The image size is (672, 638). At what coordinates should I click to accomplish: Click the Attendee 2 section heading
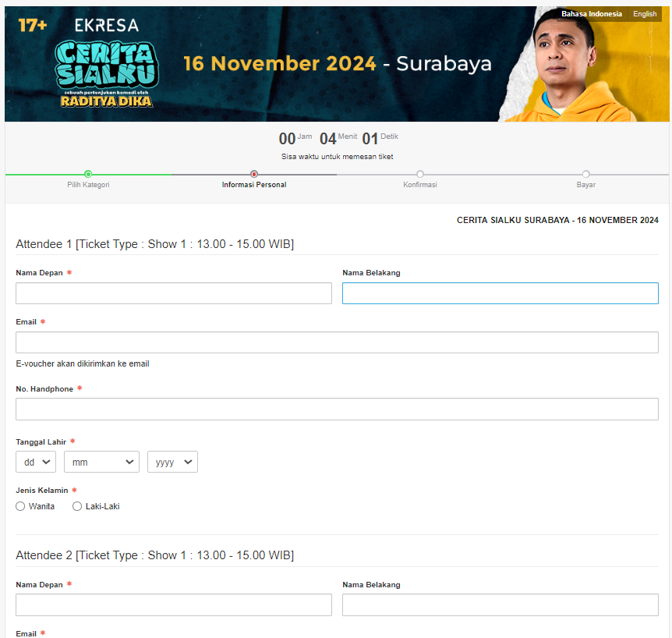click(x=154, y=555)
